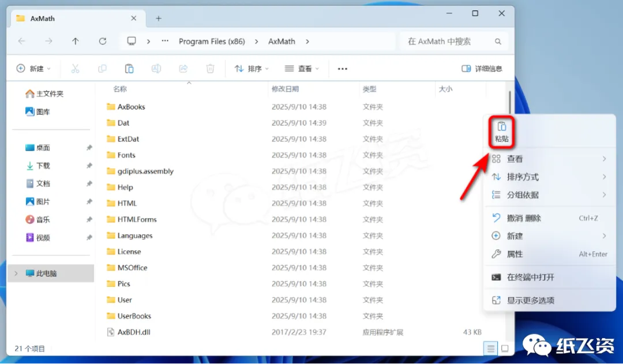Image resolution: width=623 pixels, height=364 pixels.
Task: Open 主文件夹 in navigation pane
Action: (x=44, y=94)
